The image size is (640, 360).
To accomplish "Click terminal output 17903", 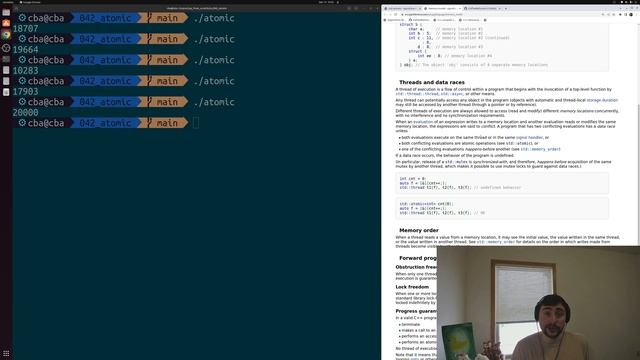I will pyautogui.click(x=25, y=91).
